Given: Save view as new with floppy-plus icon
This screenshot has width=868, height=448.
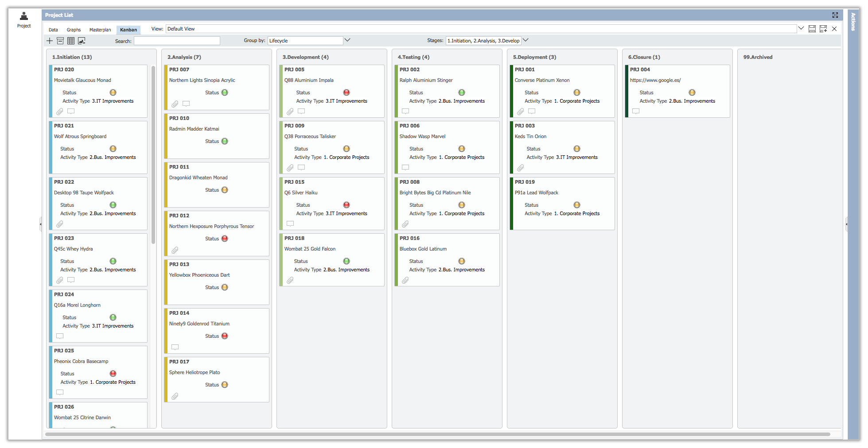Looking at the screenshot, I should pos(823,29).
